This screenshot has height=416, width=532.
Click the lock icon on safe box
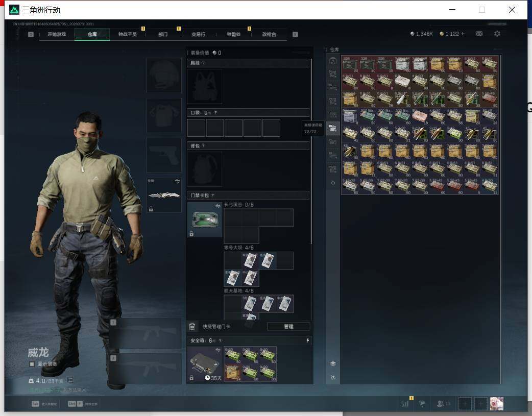pos(191,378)
